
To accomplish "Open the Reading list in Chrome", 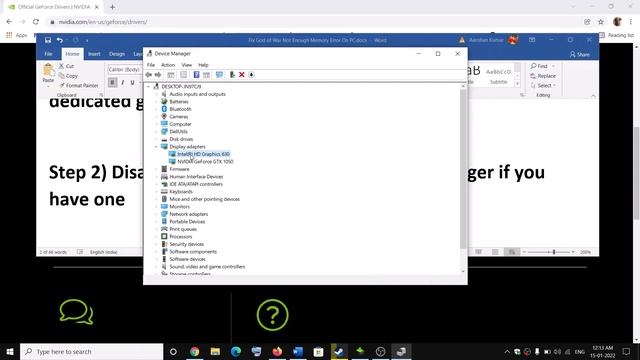I will [617, 36].
